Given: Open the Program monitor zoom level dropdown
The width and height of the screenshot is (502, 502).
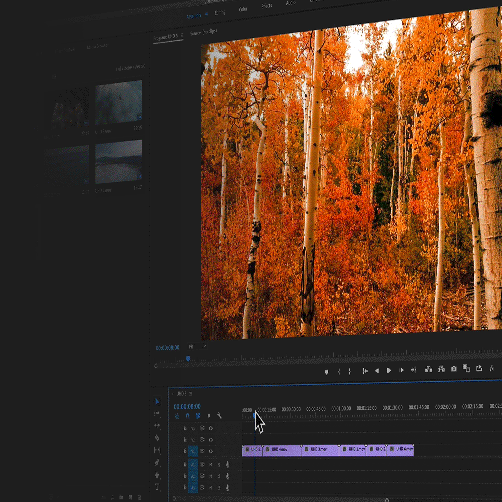Looking at the screenshot, I should tap(198, 347).
